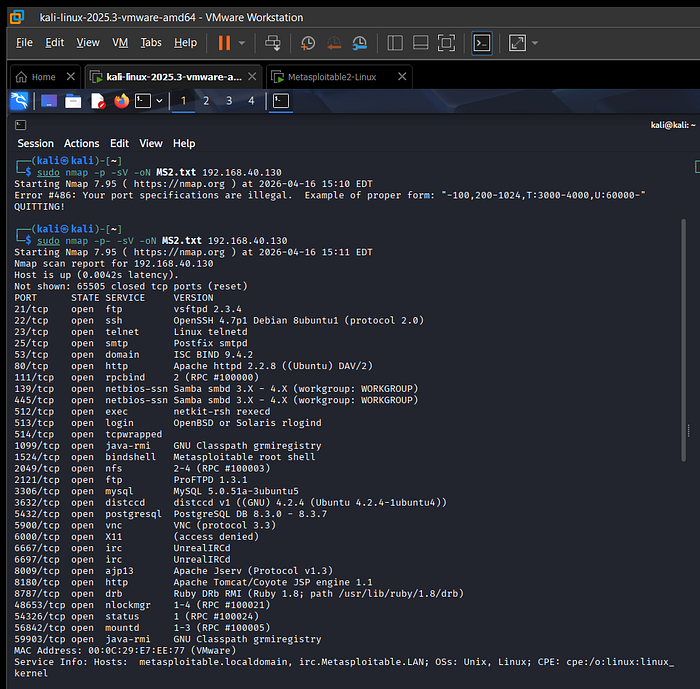Select the running terminal taskbar button
Screen dimensions: 700x689
(x=281, y=101)
